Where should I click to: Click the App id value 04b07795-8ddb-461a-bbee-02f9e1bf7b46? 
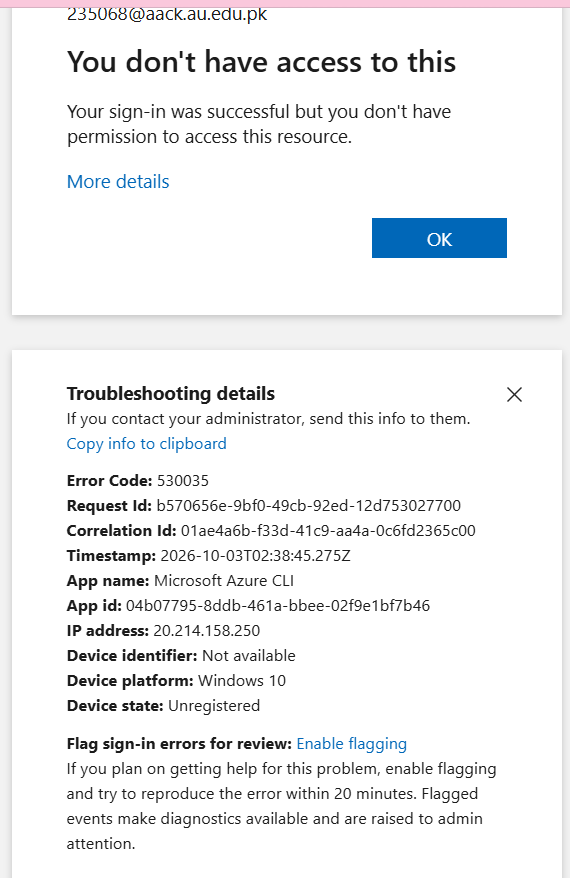point(278,605)
